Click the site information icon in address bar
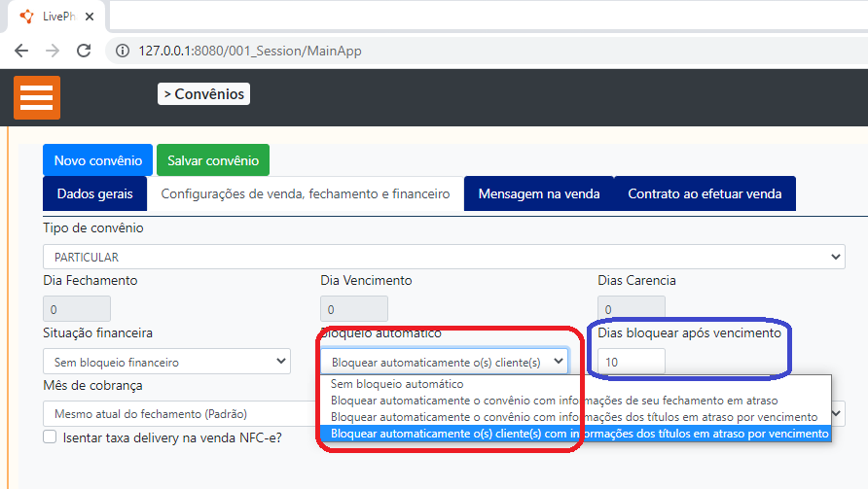Viewport: 868px width, 489px height. (x=123, y=51)
